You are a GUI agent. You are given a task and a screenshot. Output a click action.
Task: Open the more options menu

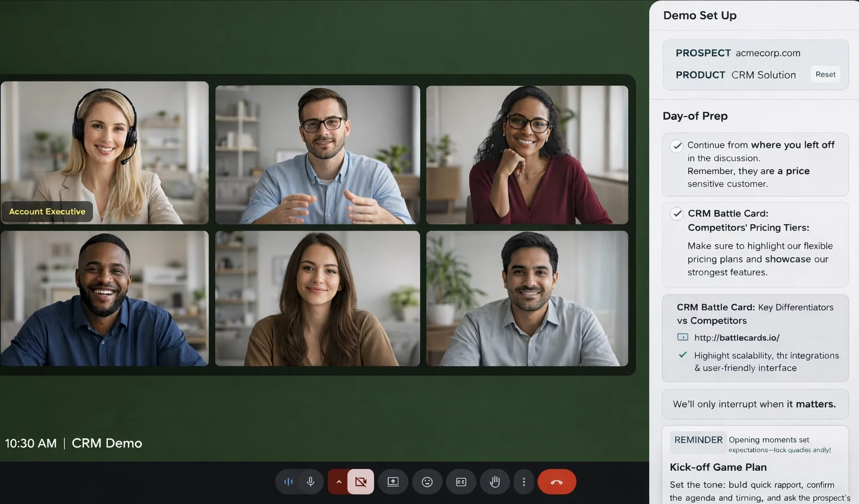(523, 482)
